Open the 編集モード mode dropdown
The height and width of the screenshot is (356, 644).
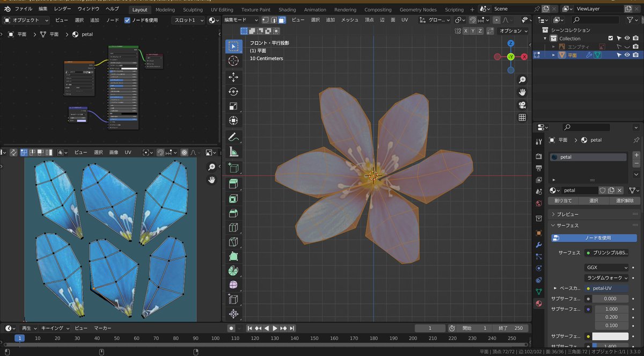pyautogui.click(x=241, y=20)
